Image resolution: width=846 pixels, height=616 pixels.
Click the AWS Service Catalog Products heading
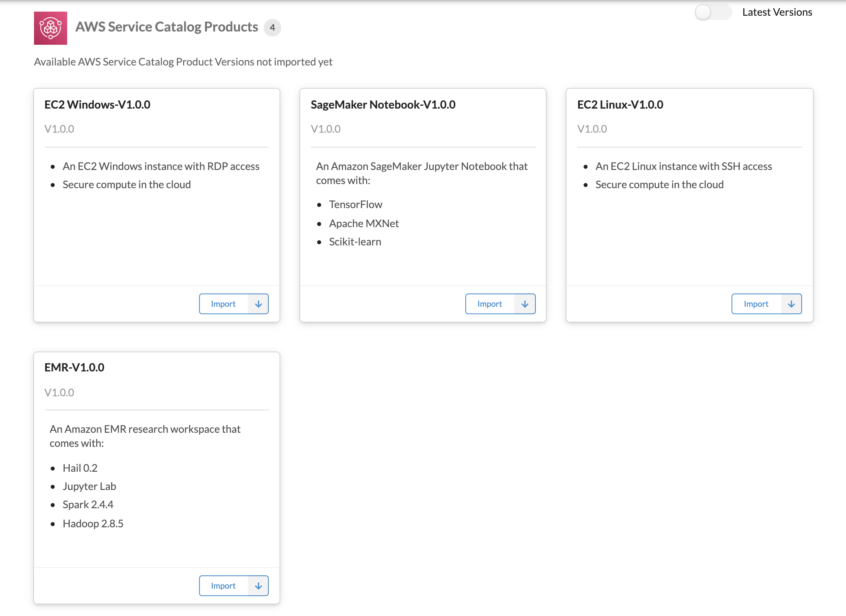167,27
